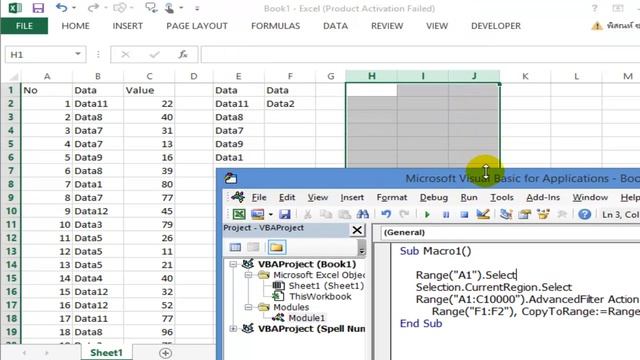Viewport: 640px width, 360px height.
Task: Open the Customize Quick Access Toolbar dropdown
Action: tap(197, 8)
